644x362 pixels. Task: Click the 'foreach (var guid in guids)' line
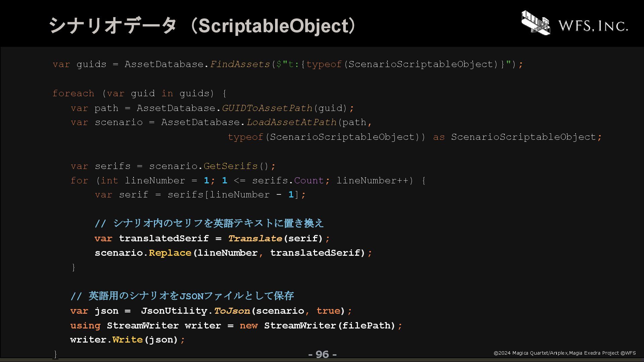click(140, 93)
